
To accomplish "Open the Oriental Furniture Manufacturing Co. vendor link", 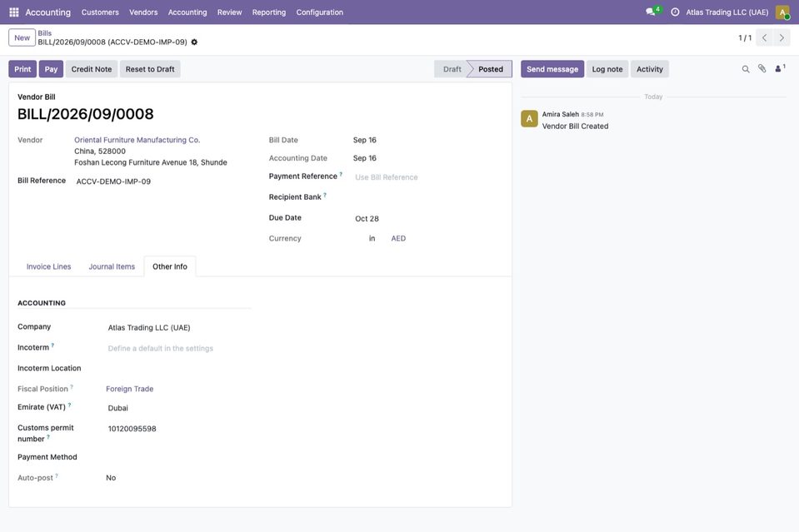I will click(137, 140).
